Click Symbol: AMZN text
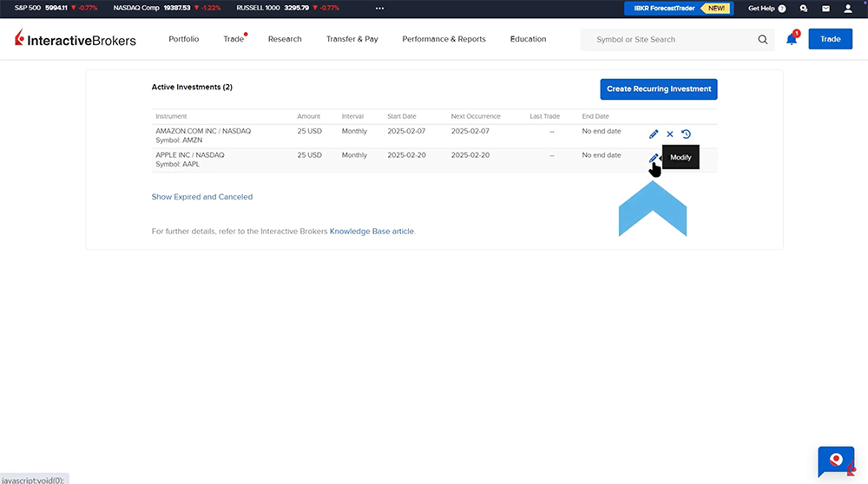This screenshot has width=868, height=484. point(179,141)
